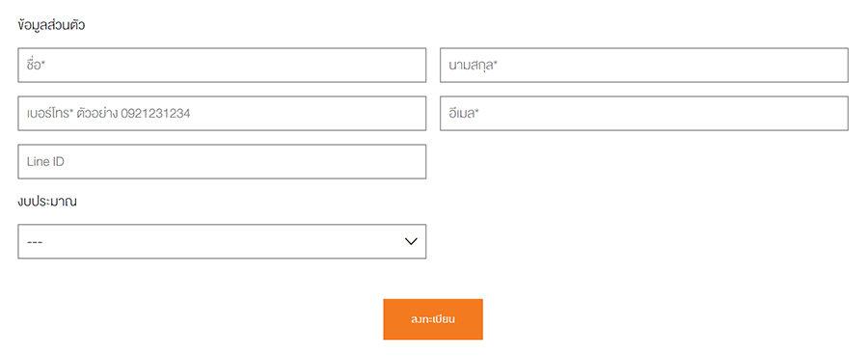This screenshot has height=356, width=868.
Task: Place cursor on Line ID placeholder text
Action: (x=45, y=162)
